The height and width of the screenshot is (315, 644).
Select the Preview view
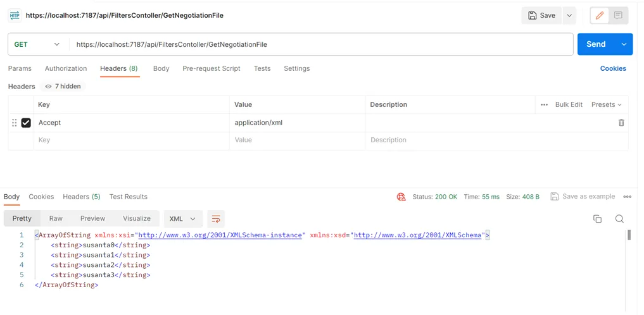(93, 219)
